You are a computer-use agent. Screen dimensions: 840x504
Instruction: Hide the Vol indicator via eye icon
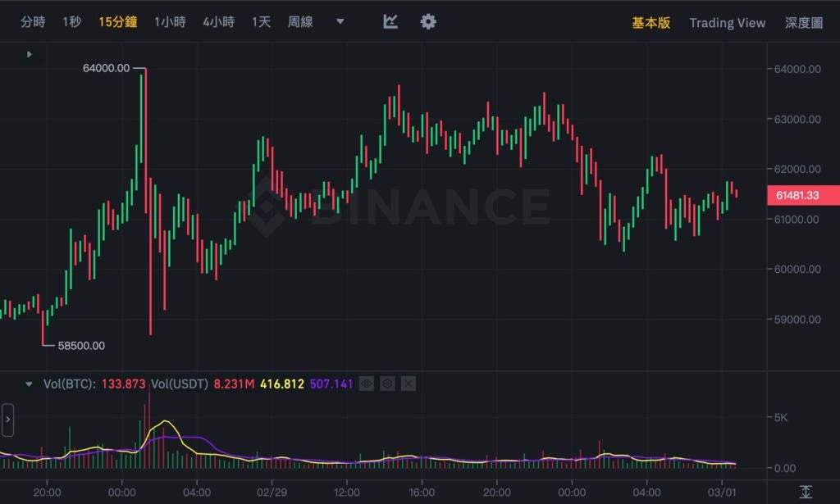(x=367, y=384)
